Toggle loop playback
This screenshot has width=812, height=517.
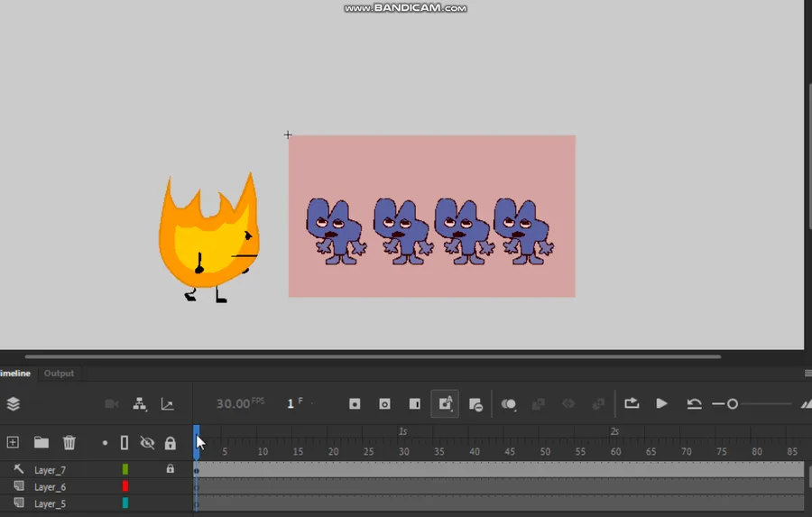coord(632,403)
